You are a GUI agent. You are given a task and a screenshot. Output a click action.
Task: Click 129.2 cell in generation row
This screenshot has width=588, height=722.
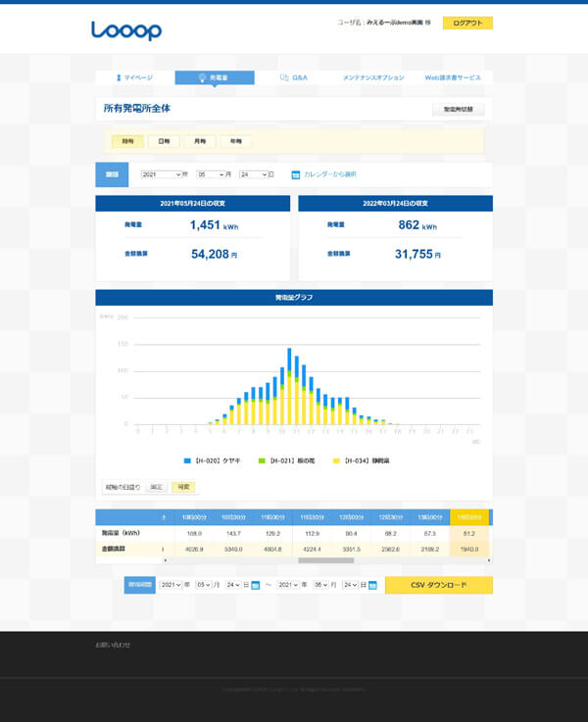pos(272,534)
